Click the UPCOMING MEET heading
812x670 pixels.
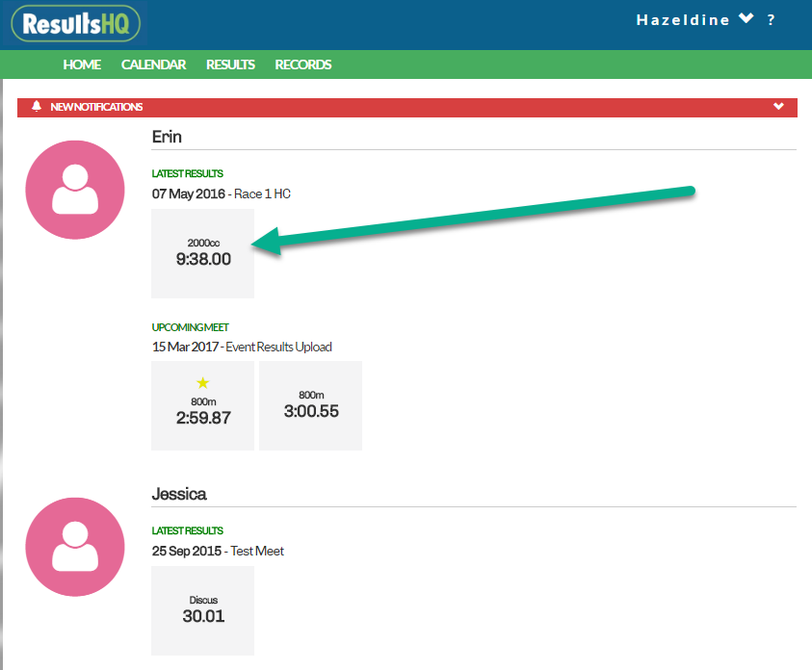pos(190,327)
